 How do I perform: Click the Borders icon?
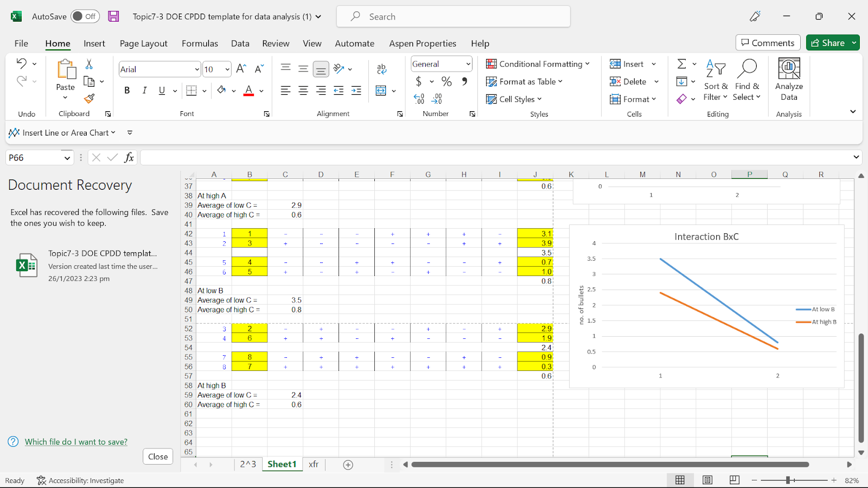tap(191, 91)
